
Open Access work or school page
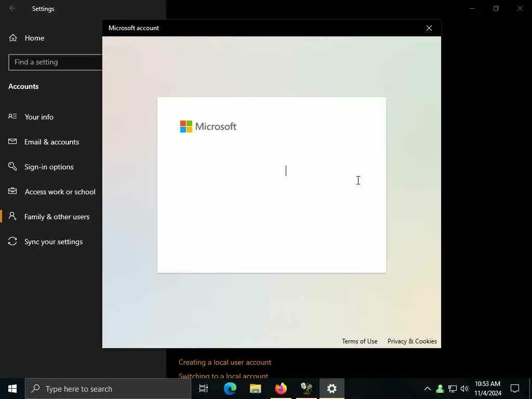[x=60, y=192]
